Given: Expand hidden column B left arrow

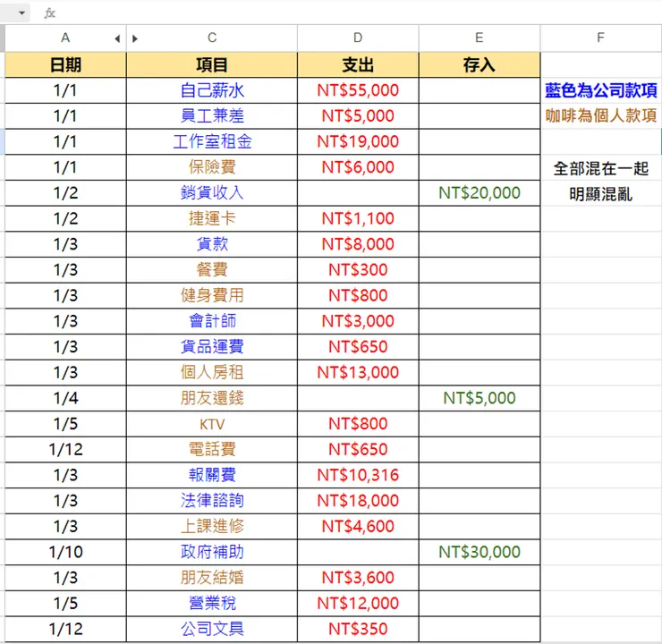Looking at the screenshot, I should pyautogui.click(x=117, y=38).
